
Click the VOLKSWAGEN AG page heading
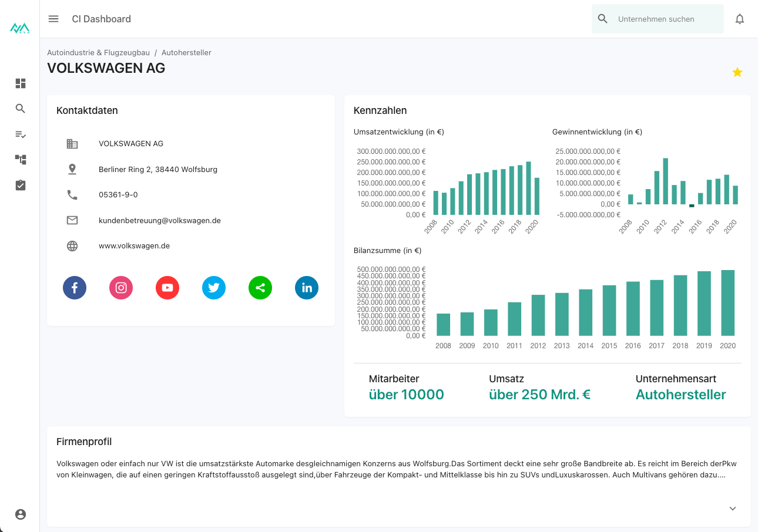106,68
